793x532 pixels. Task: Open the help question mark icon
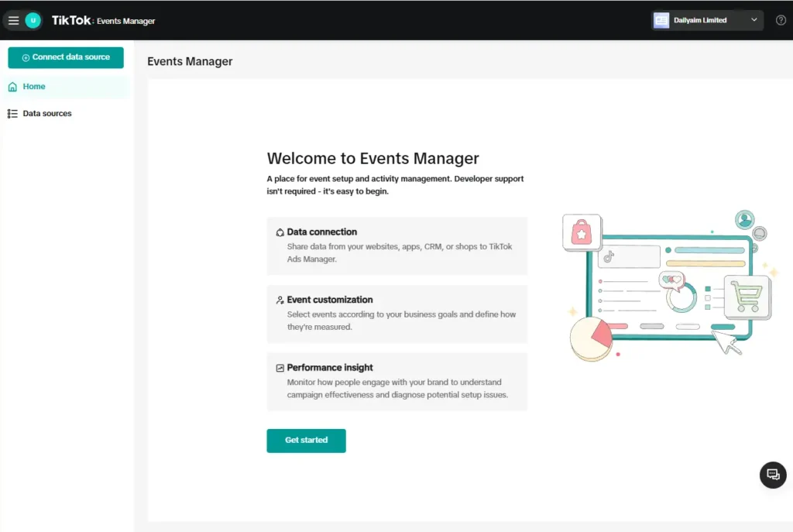point(781,20)
